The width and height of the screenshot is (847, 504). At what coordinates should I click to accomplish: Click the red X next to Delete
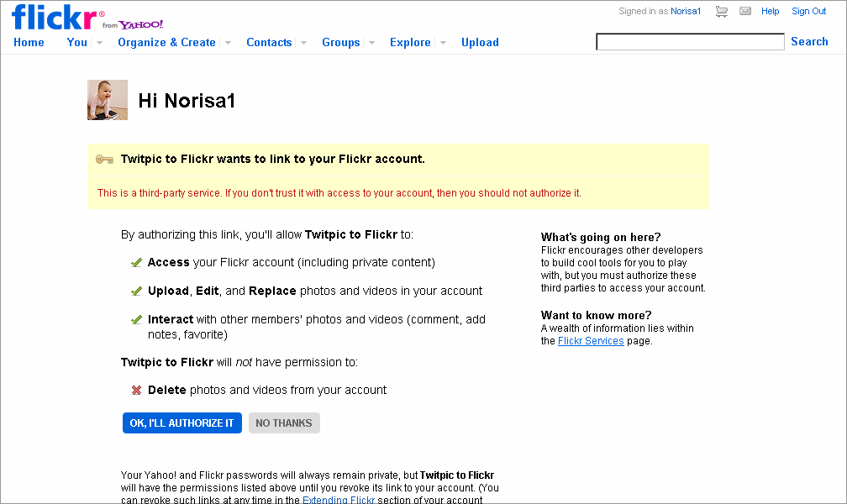(x=137, y=390)
